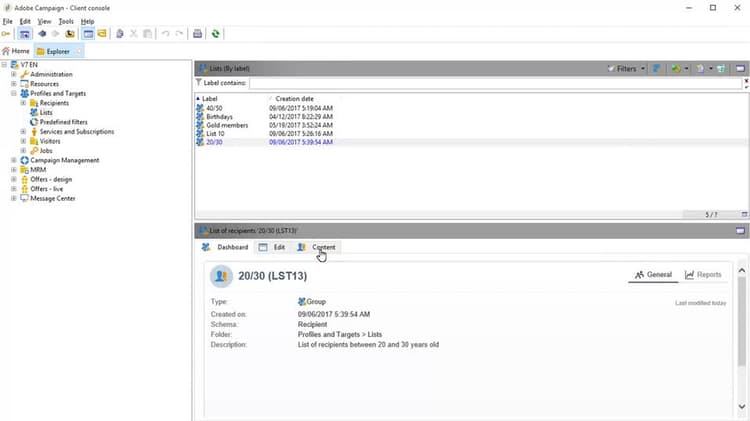Expand the Campaign Management node
This screenshot has width=750, height=421.
[14, 160]
